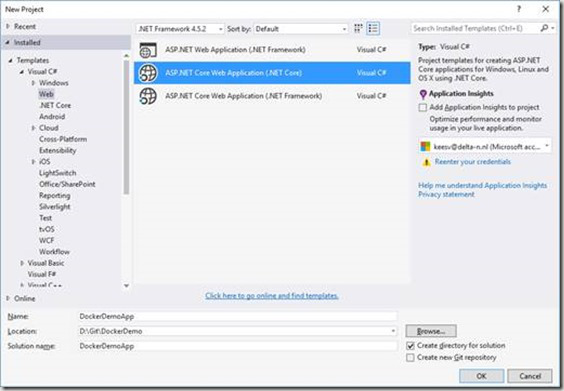Uncheck Create directory for solution

tap(410, 346)
